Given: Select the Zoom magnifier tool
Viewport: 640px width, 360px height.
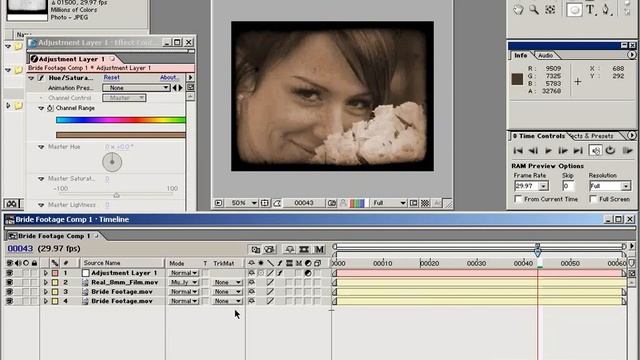Looking at the screenshot, I should coord(534,9).
